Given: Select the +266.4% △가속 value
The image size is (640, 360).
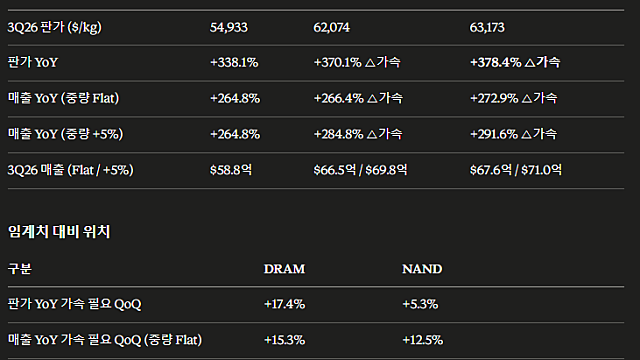Looking at the screenshot, I should coord(358,98).
